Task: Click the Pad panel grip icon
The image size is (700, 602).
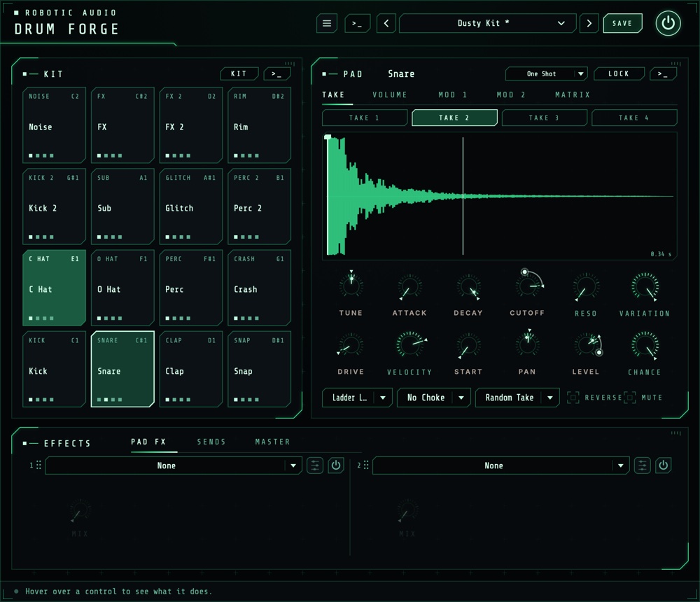Action: click(x=676, y=64)
